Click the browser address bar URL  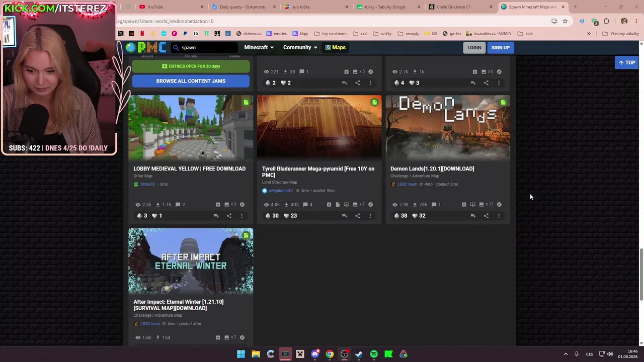tap(166, 21)
